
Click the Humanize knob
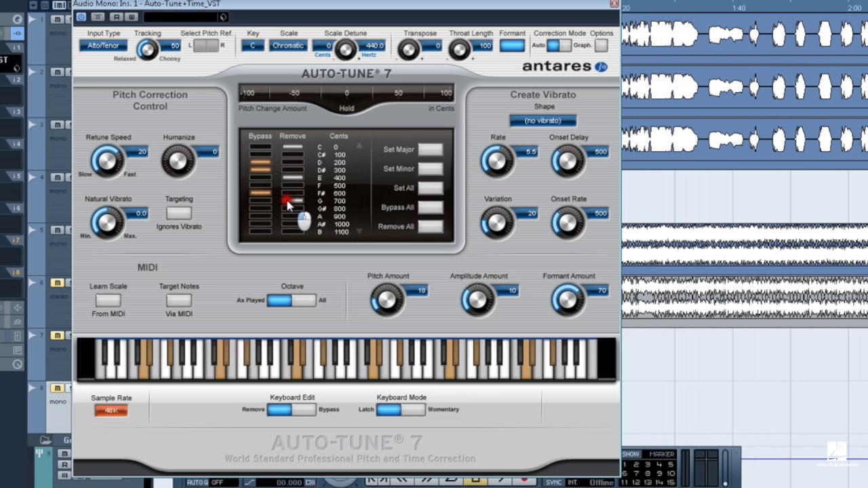[x=178, y=161]
